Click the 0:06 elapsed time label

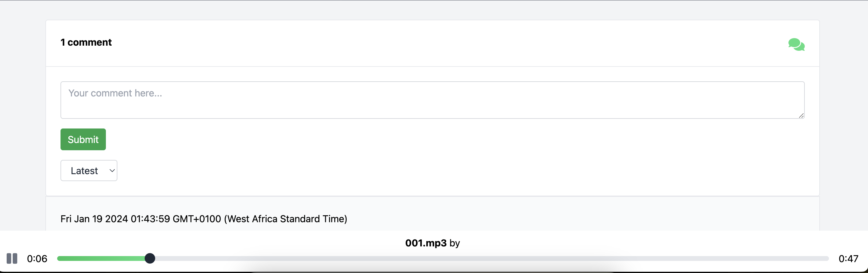click(x=37, y=258)
